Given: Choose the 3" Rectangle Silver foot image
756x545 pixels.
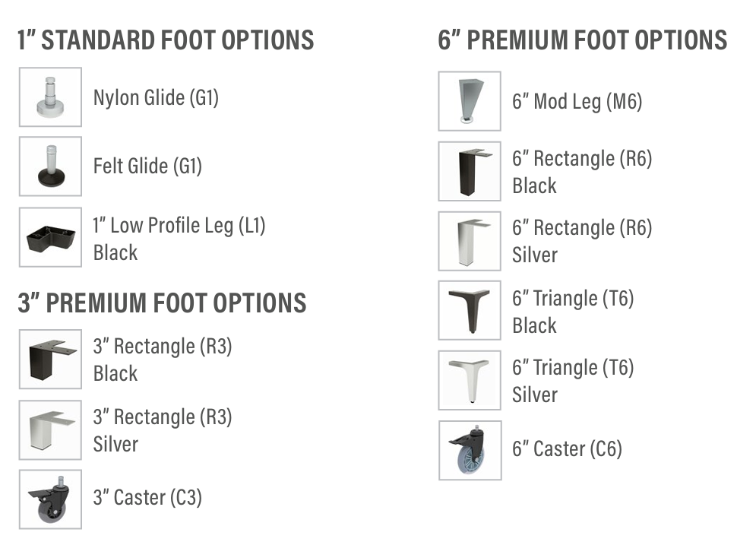Looking at the screenshot, I should [x=50, y=430].
